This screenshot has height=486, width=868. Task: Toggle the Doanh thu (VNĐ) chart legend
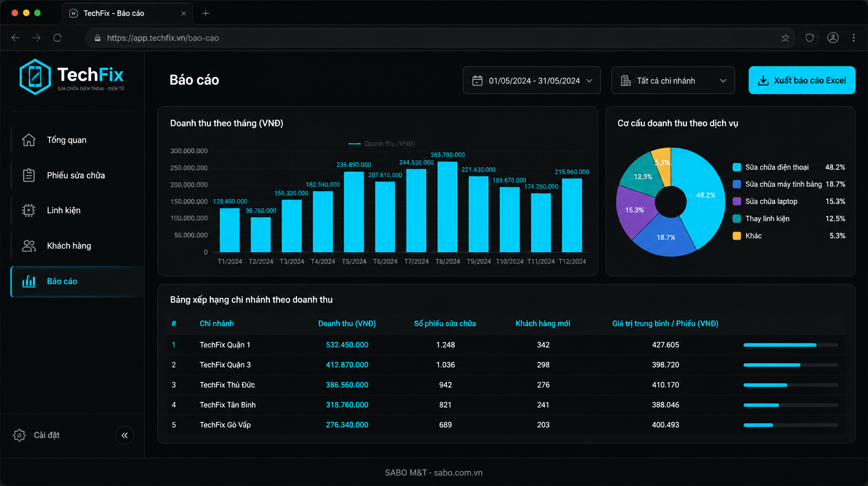pyautogui.click(x=382, y=143)
